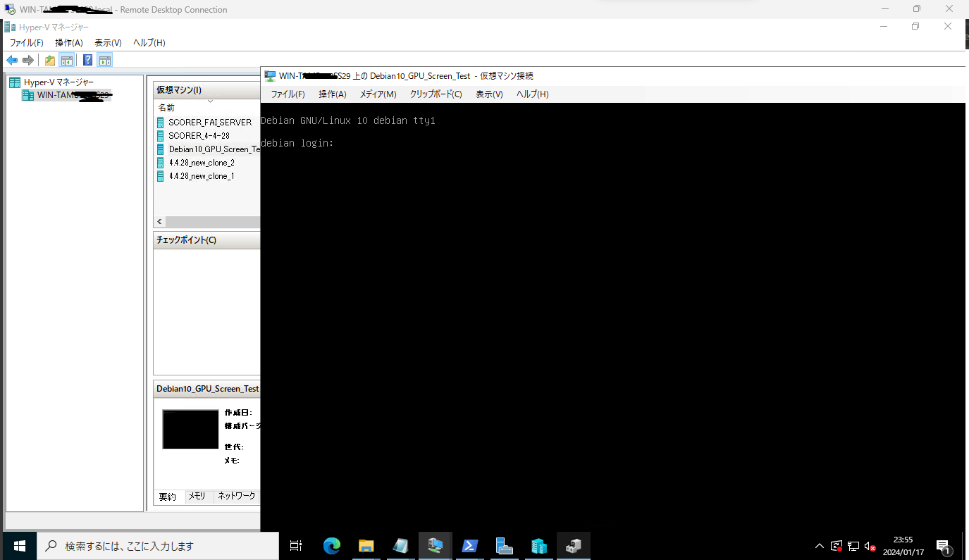This screenshot has width=969, height=560.
Task: Click the Up one level folder icon
Action: (50, 61)
